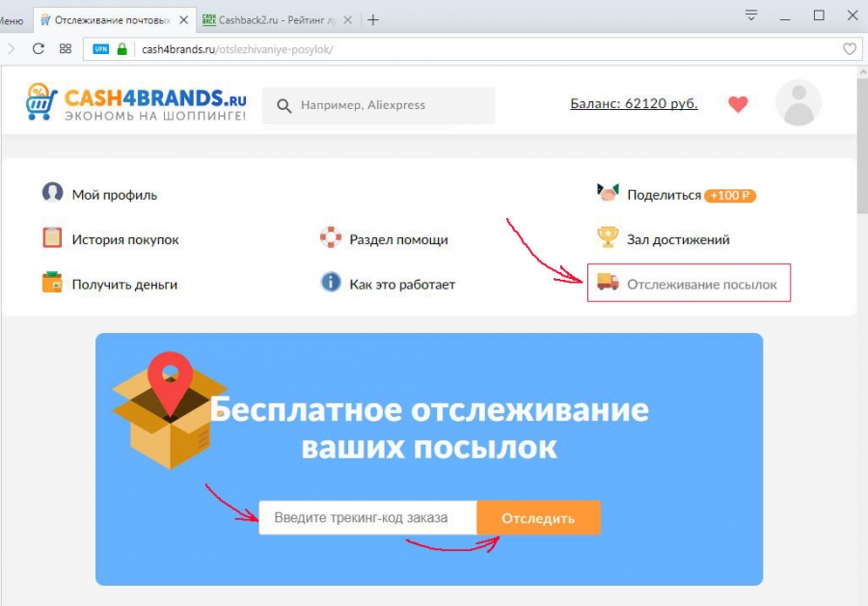Open the speed dial grid button
Screen dimensions: 868x606
click(66, 49)
